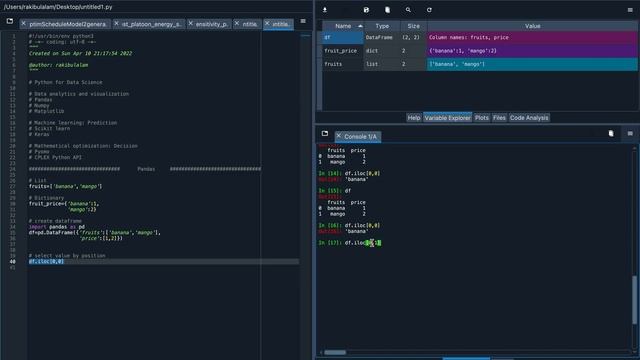Open the Code Analysis tab
This screenshot has height=360, width=640.
529,118
